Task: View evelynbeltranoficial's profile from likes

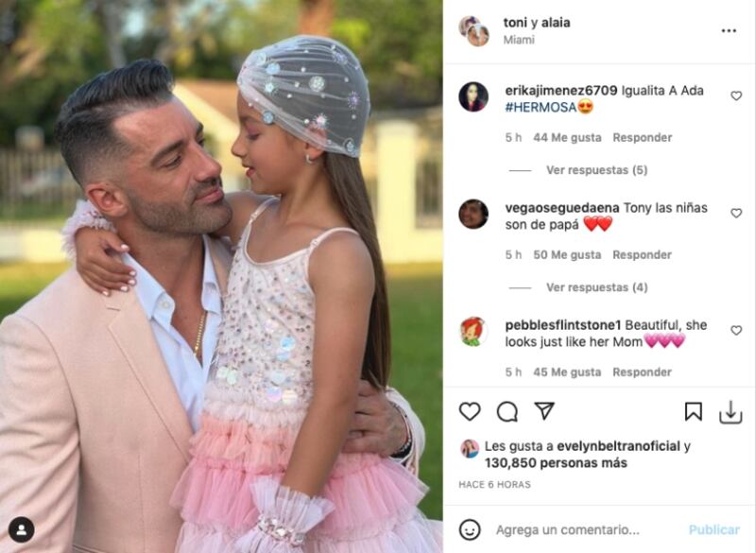Action: click(618, 446)
